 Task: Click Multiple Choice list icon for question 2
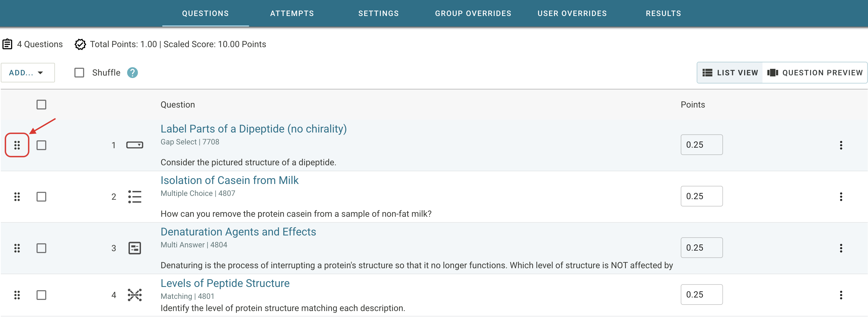click(134, 197)
